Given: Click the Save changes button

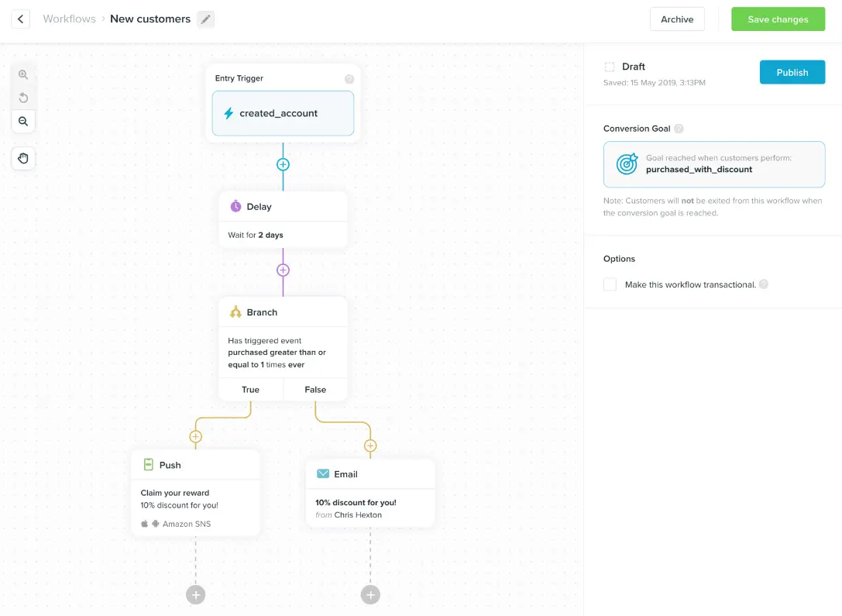Looking at the screenshot, I should pyautogui.click(x=778, y=19).
